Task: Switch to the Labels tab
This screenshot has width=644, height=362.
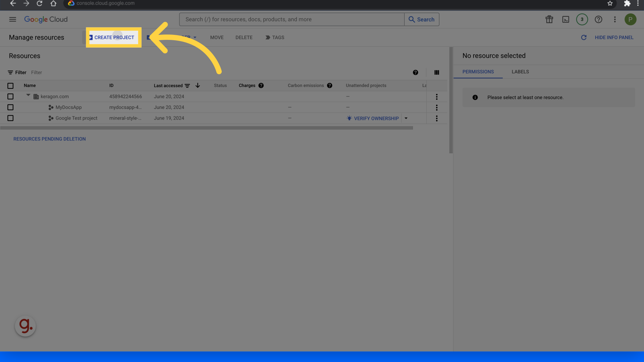Action: click(520, 72)
